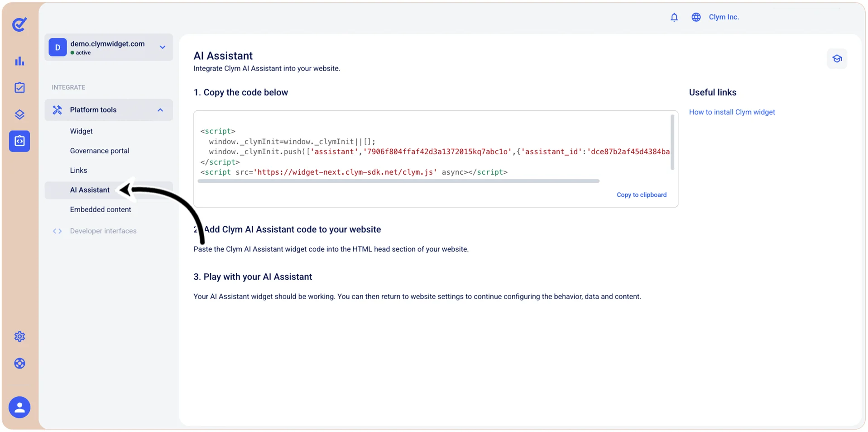Click the globe language icon
Screen dimensions: 868x432
(696, 17)
